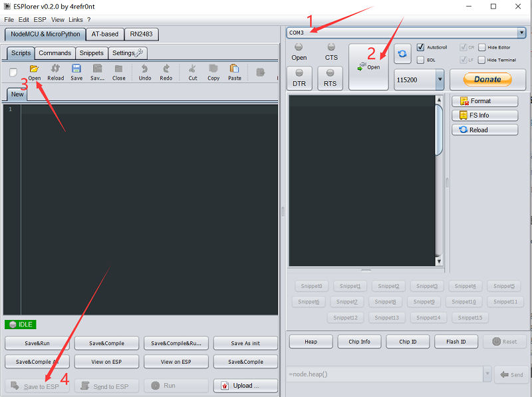532x397 pixels.
Task: Click the Chip ID button
Action: coord(408,342)
